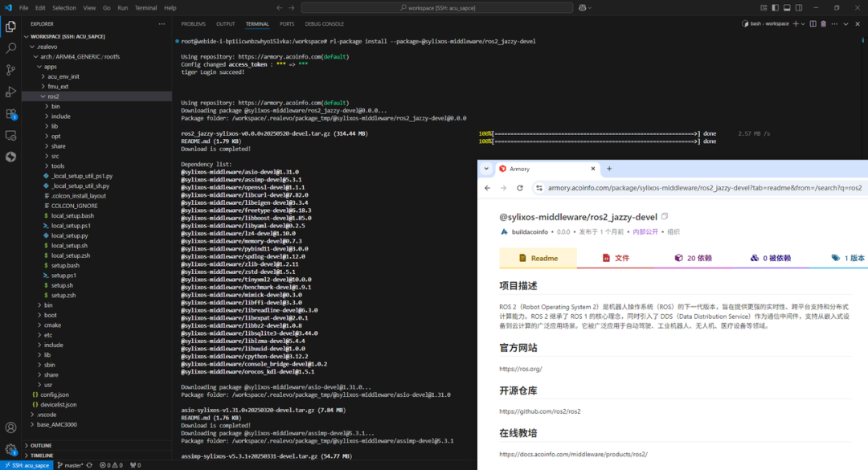Reload the Armory browser page
Screen dimensions: 868x470
520,188
